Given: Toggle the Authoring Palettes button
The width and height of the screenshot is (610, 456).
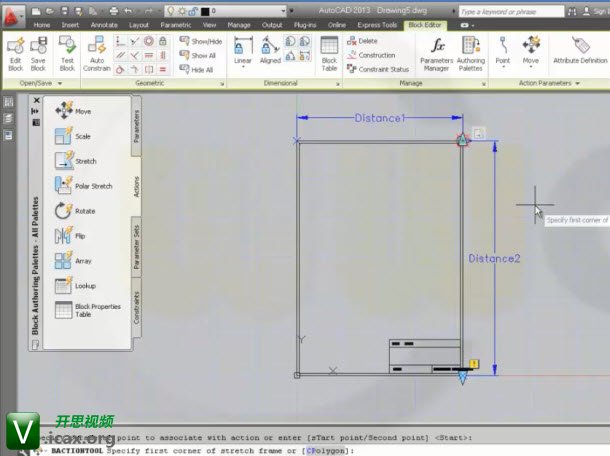Looking at the screenshot, I should click(471, 54).
